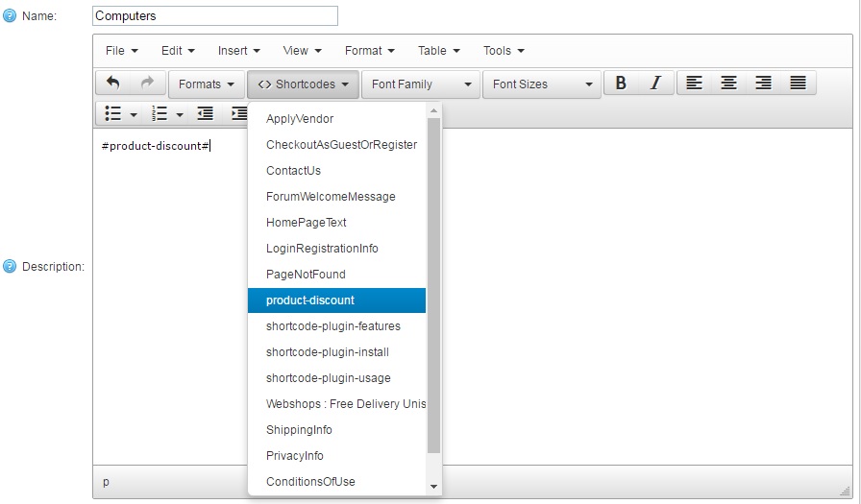Click the Undo arrow icon
861x504 pixels.
[x=113, y=84]
